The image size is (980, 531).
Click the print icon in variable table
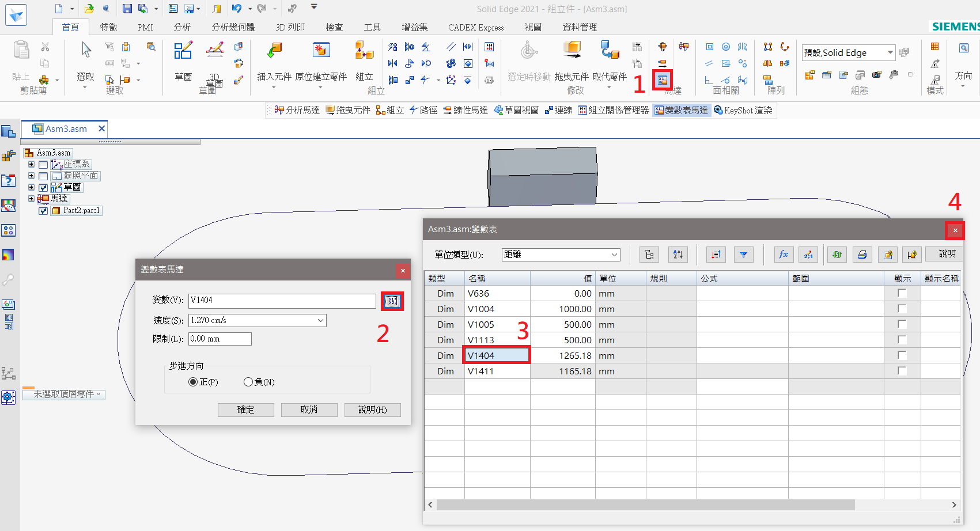point(862,254)
